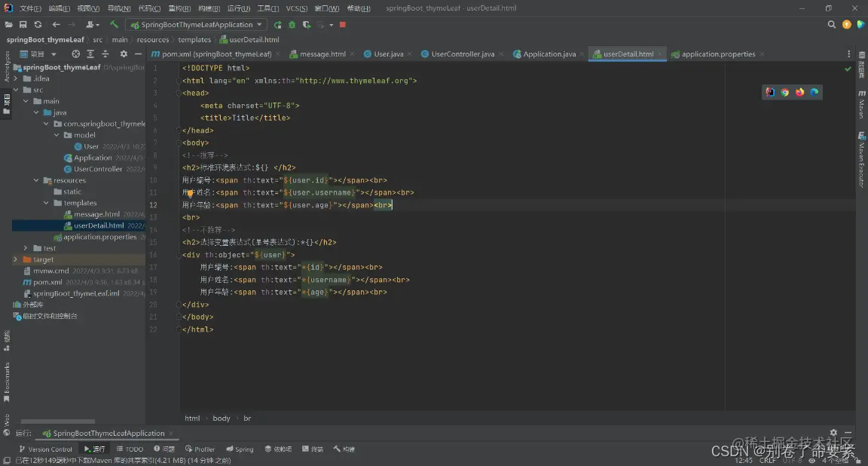868x466 pixels.
Task: Open the 文件(F) menu
Action: (30, 8)
